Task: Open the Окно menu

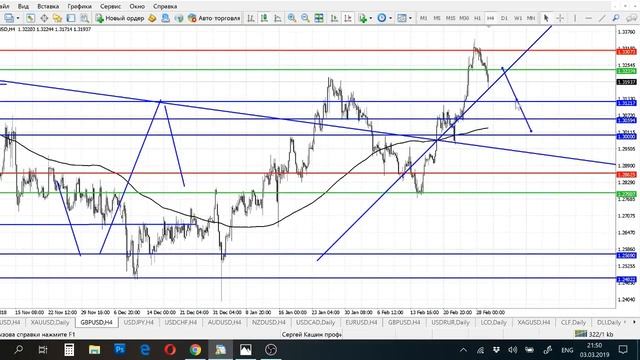Action: (x=137, y=6)
